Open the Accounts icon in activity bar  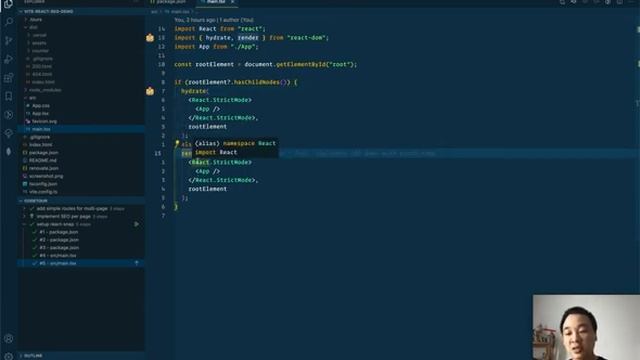click(x=8, y=338)
